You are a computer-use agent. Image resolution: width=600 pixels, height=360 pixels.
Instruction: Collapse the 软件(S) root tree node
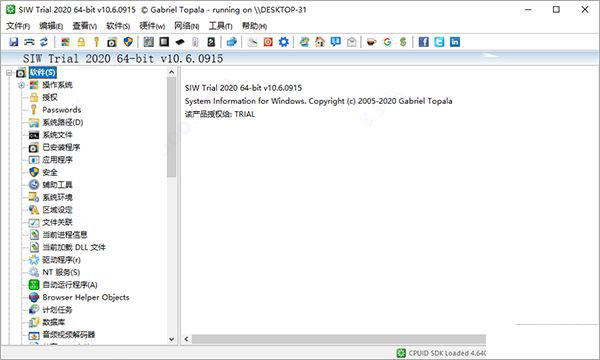(9, 72)
